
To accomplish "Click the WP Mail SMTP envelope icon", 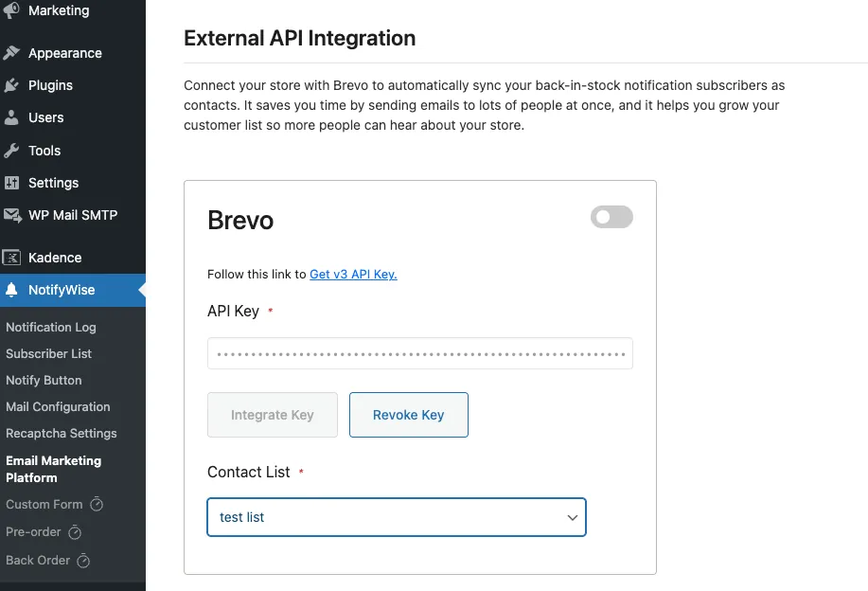I will pyautogui.click(x=11, y=215).
